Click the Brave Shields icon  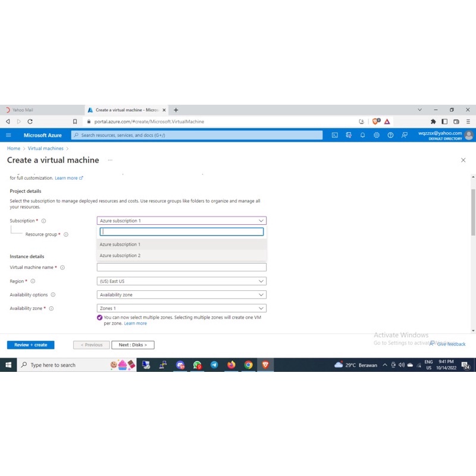click(376, 121)
